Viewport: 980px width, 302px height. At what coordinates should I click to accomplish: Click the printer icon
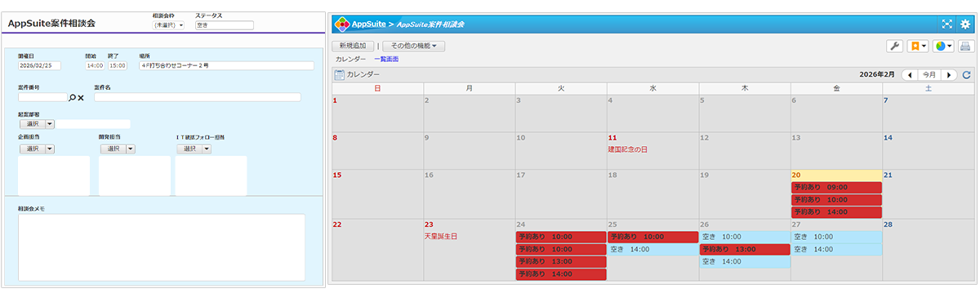tap(965, 47)
